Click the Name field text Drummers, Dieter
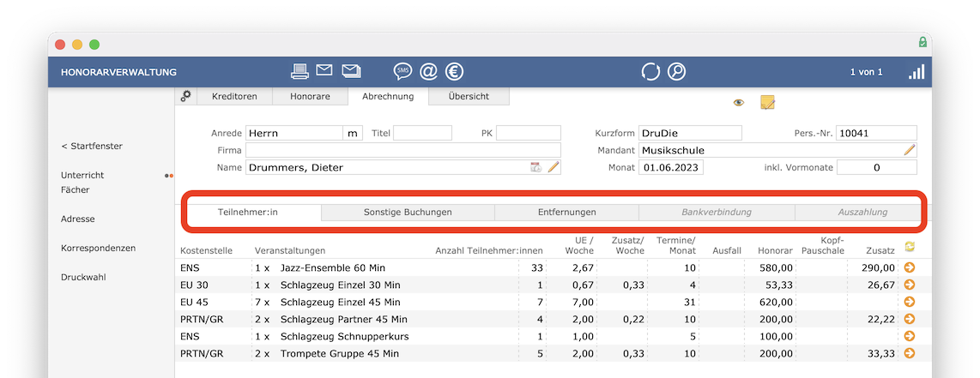The width and height of the screenshot is (980, 378). coord(295,167)
